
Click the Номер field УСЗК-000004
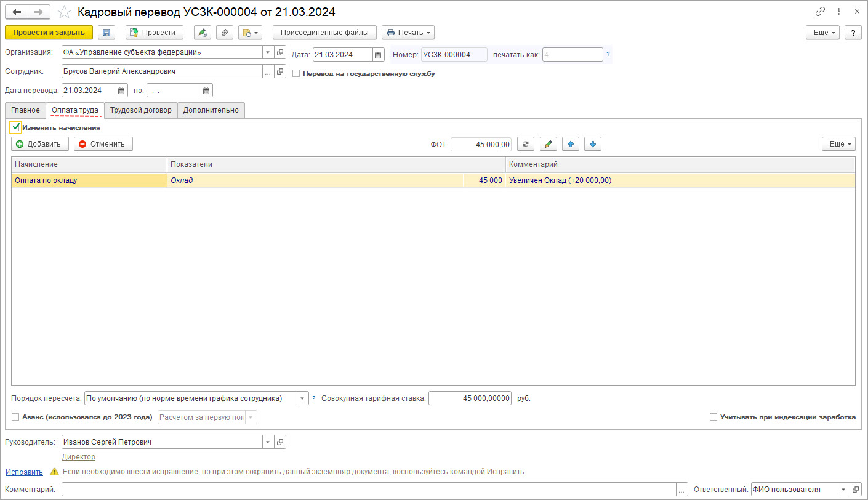454,54
